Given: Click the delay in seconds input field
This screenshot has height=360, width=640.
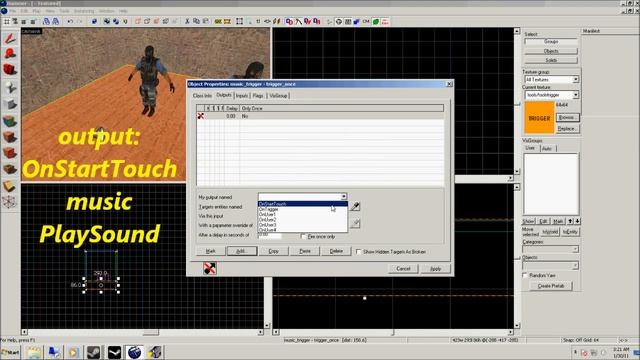Looking at the screenshot, I should (x=270, y=235).
